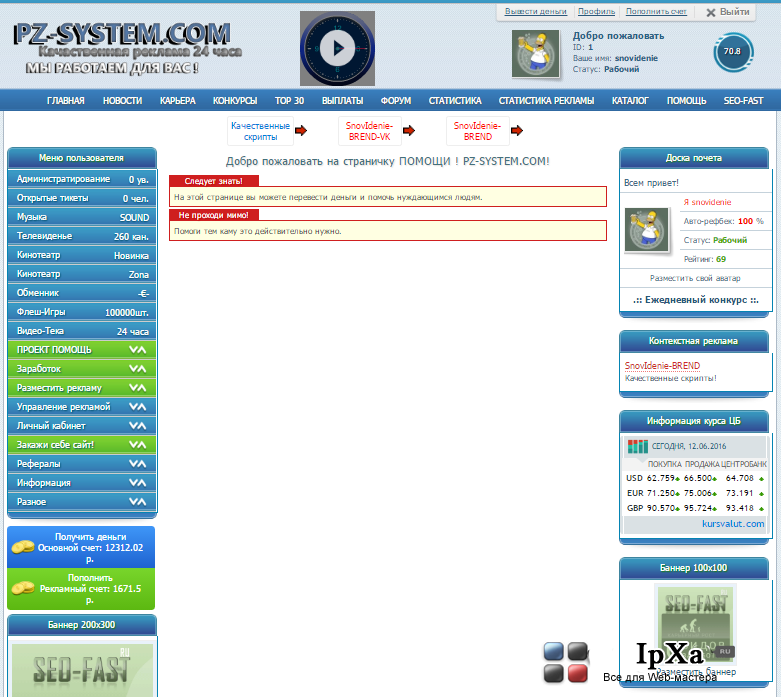Open the SEO-FAST 200x300 banner
Image resolution: width=781 pixels, height=697 pixels.
(82, 670)
